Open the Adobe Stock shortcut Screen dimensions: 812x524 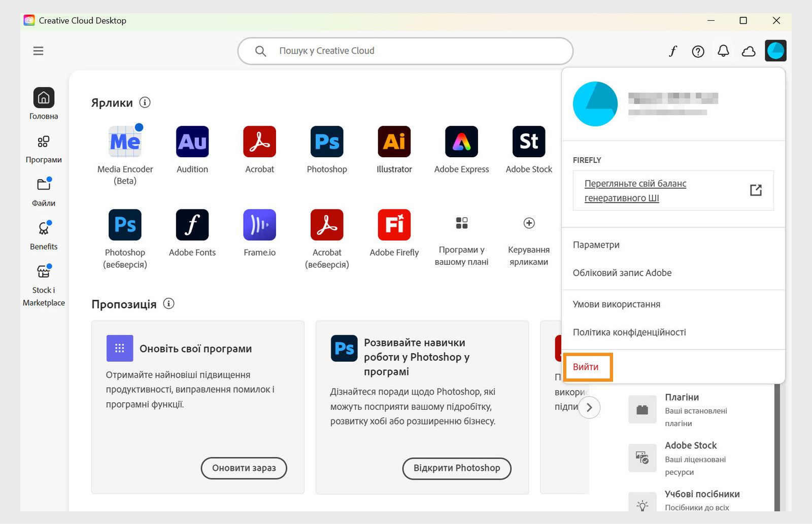click(x=529, y=150)
